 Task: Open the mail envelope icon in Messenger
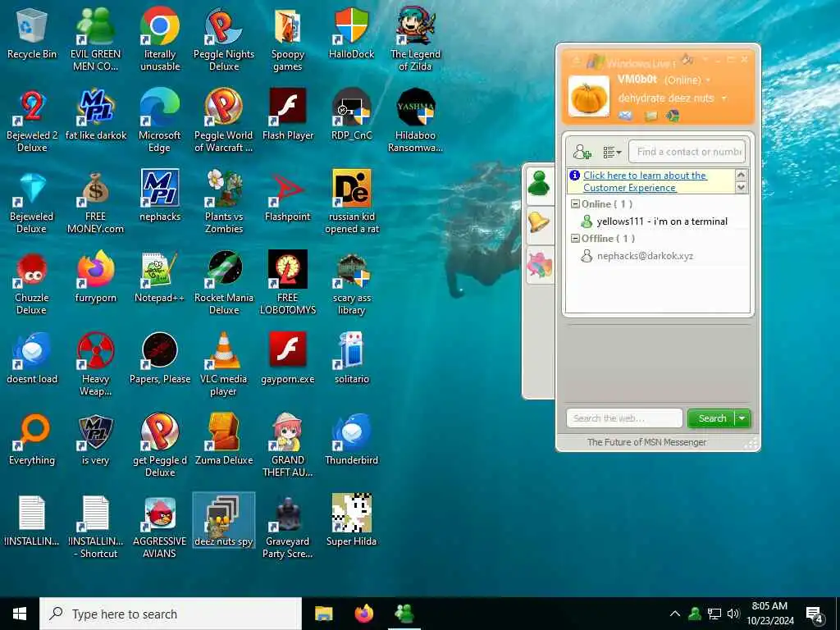[625, 115]
